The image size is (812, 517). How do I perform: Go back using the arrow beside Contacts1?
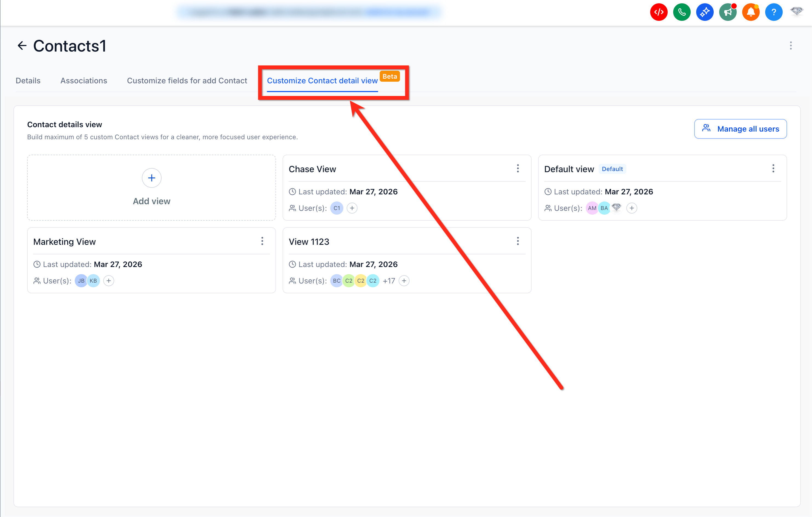click(22, 46)
